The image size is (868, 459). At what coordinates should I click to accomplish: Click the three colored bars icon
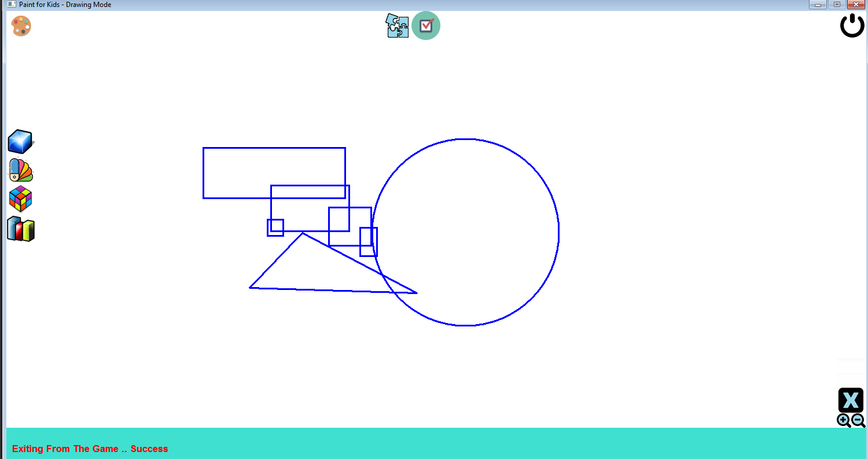pos(21,229)
